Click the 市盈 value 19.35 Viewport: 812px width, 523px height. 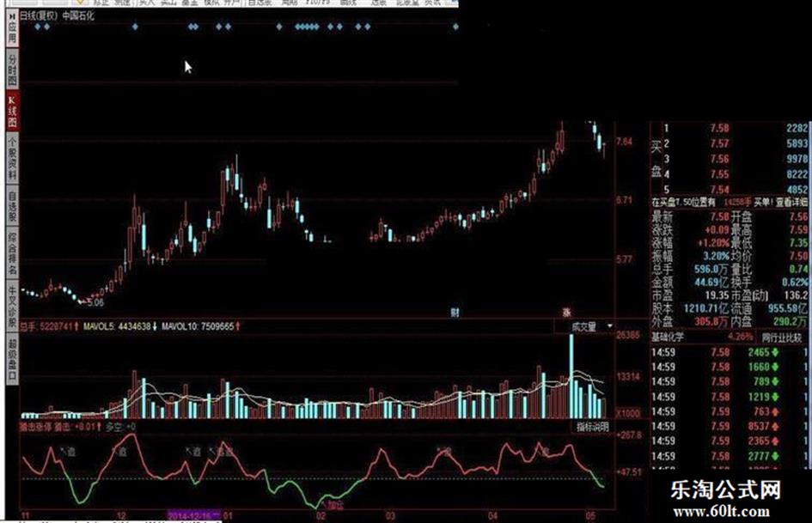717,295
